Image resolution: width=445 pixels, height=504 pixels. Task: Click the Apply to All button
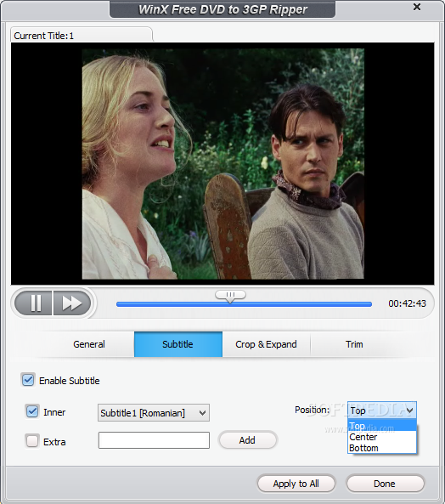click(x=296, y=484)
